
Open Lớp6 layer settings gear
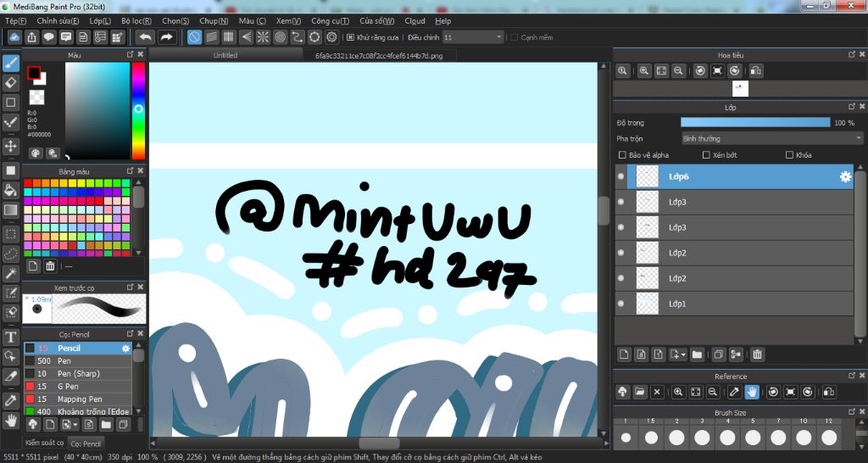845,176
